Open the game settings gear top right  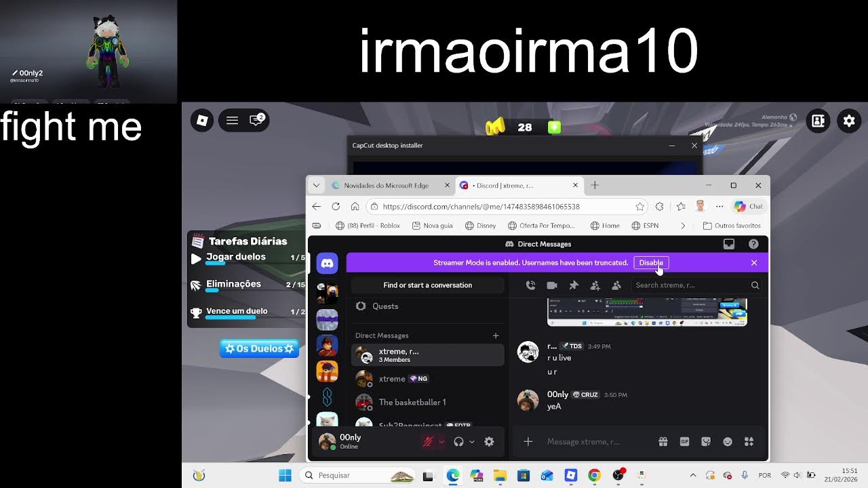pos(849,121)
